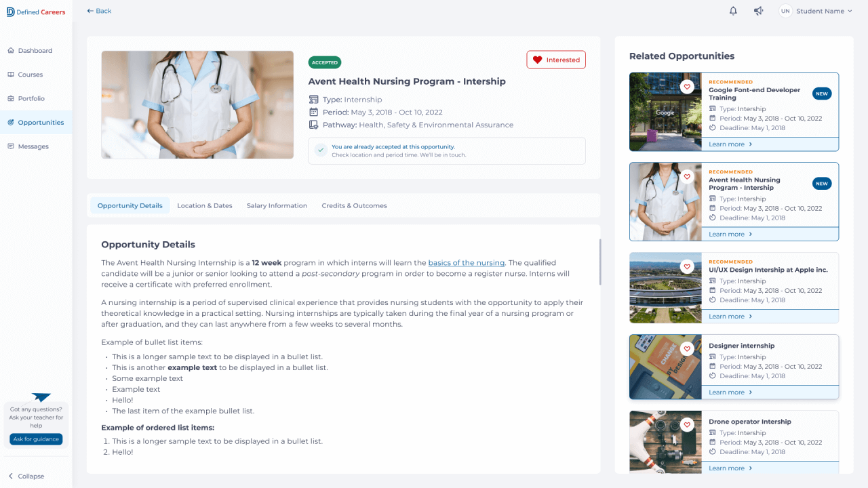Click the UN user avatar
This screenshot has height=488, width=868.
pyautogui.click(x=785, y=11)
